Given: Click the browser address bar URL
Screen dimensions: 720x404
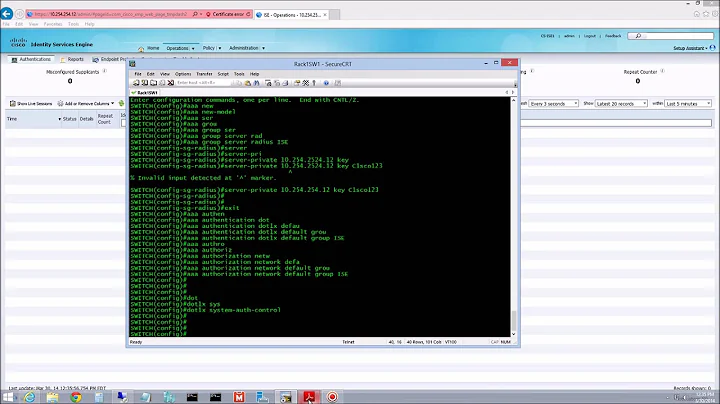Looking at the screenshot, I should tap(110, 14).
